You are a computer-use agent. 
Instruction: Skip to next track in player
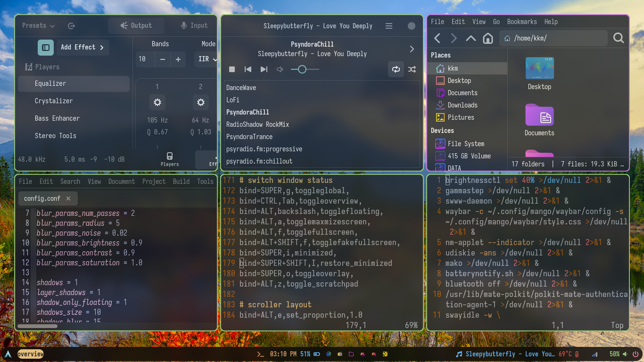[x=264, y=69]
